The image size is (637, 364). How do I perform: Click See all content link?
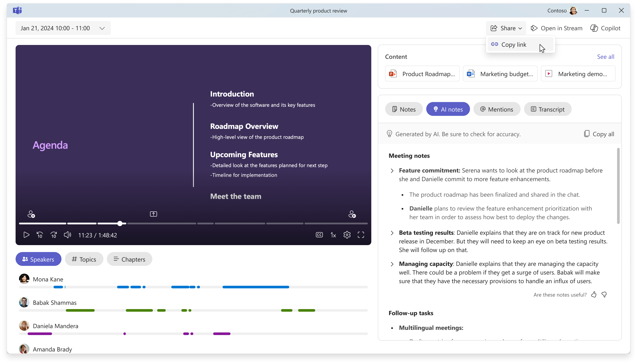pyautogui.click(x=605, y=57)
